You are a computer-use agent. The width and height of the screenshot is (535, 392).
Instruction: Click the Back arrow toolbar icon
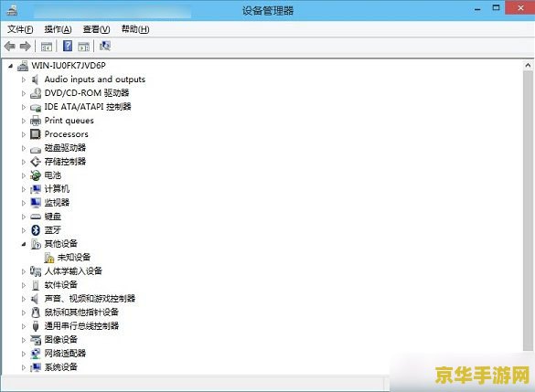(10, 46)
